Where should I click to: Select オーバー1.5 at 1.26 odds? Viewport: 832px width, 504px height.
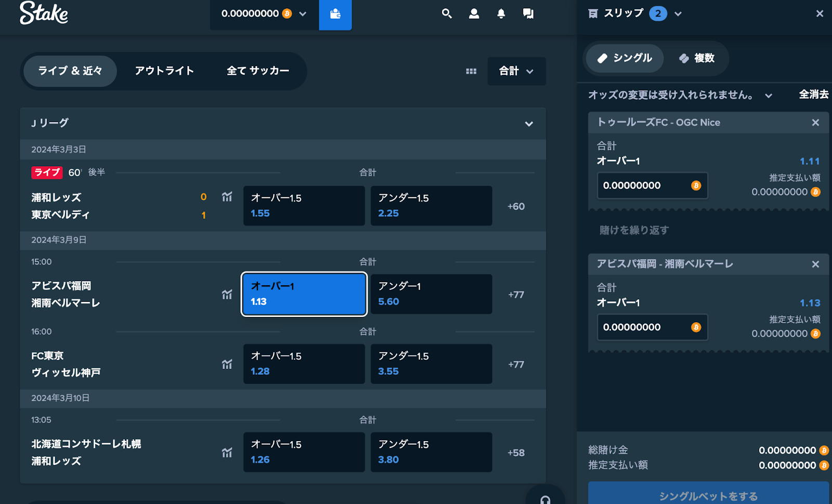click(304, 452)
